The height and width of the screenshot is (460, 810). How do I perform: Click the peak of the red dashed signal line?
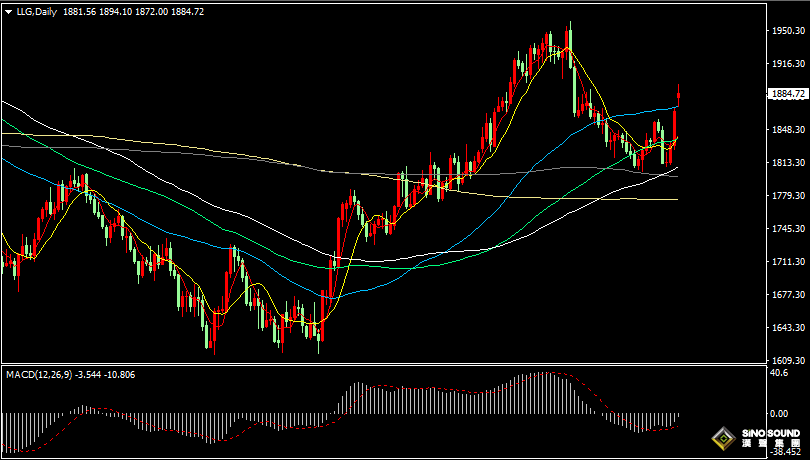[x=553, y=372]
